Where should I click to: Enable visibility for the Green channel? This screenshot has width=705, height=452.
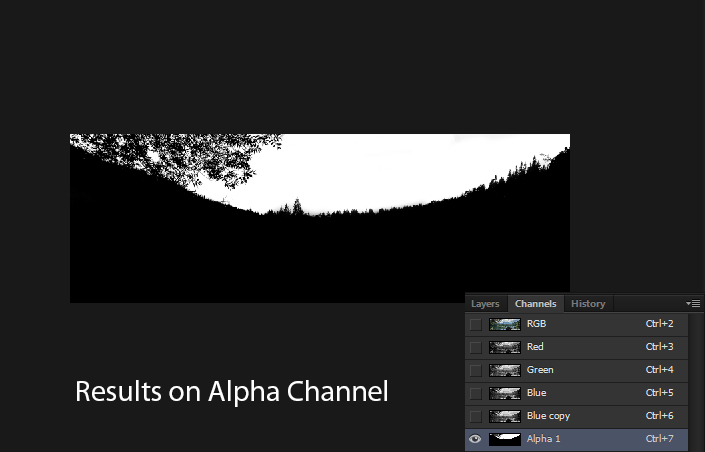coord(475,370)
